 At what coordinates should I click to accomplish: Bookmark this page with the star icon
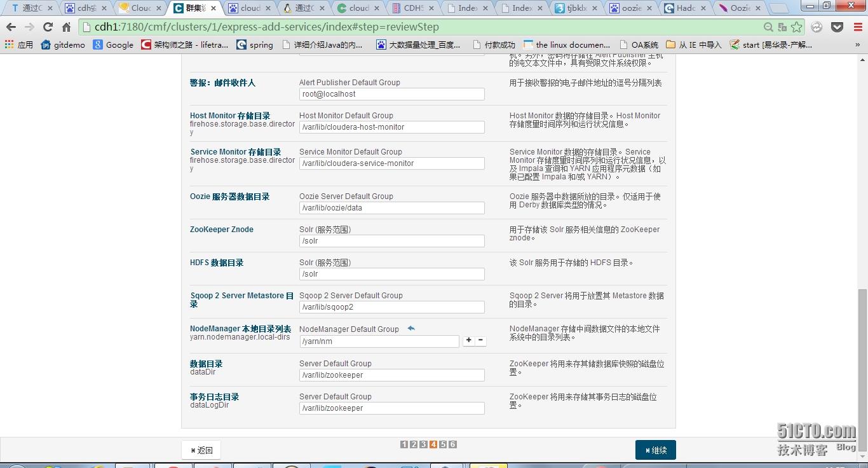pos(797,27)
